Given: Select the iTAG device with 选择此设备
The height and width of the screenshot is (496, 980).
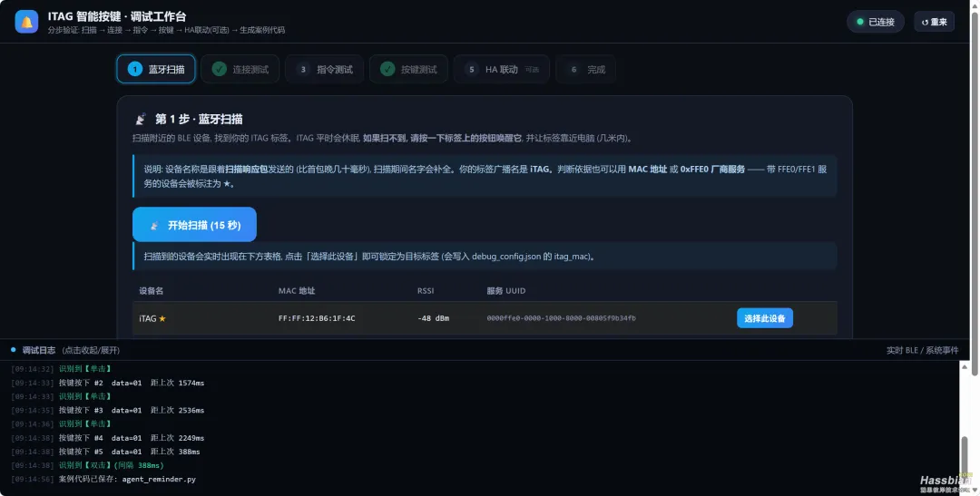Looking at the screenshot, I should point(764,318).
